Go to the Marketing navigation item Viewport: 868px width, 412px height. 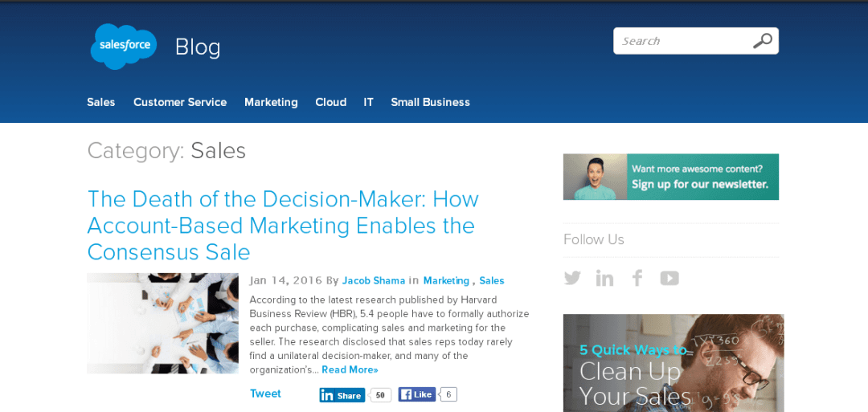(272, 102)
